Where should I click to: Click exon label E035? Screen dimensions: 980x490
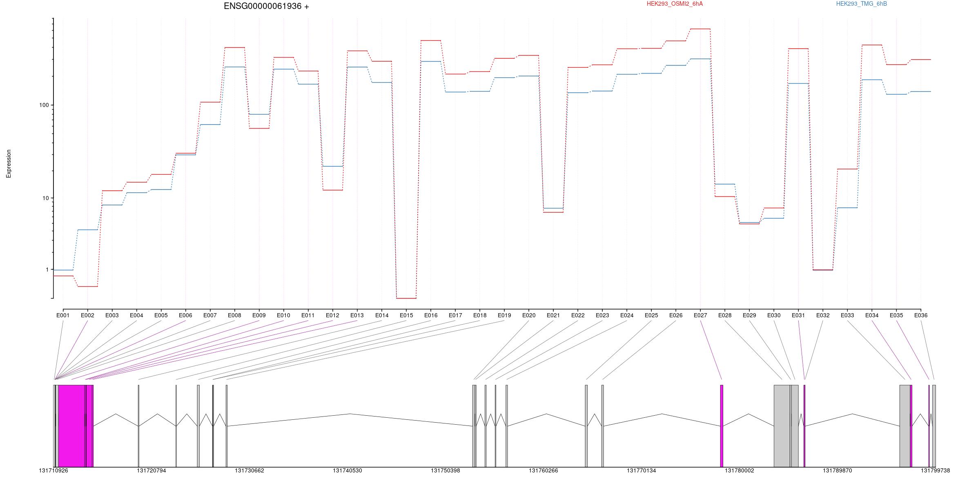896,315
